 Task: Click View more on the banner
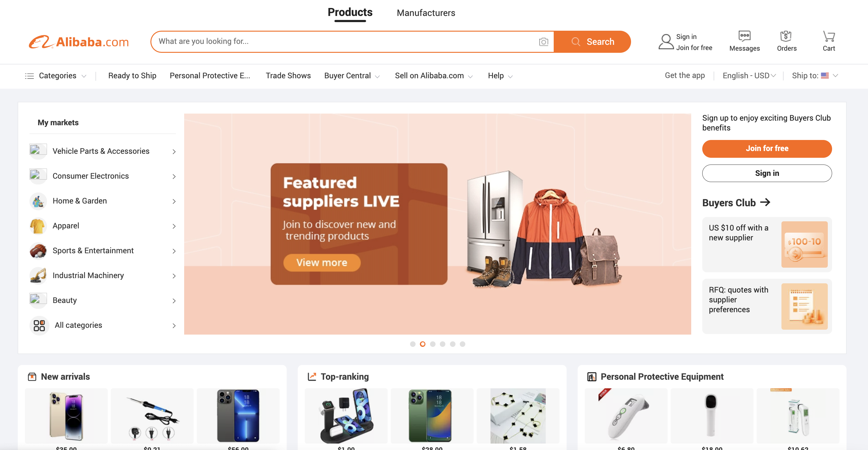[322, 262]
